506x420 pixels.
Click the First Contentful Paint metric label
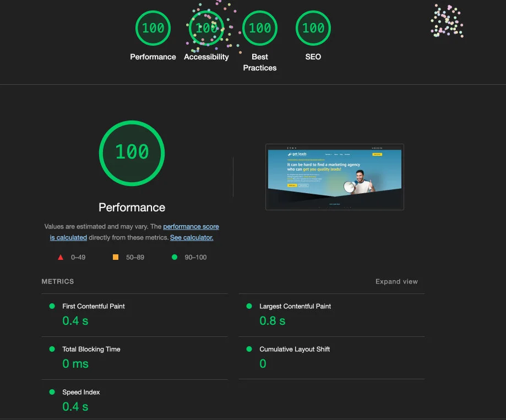94,306
